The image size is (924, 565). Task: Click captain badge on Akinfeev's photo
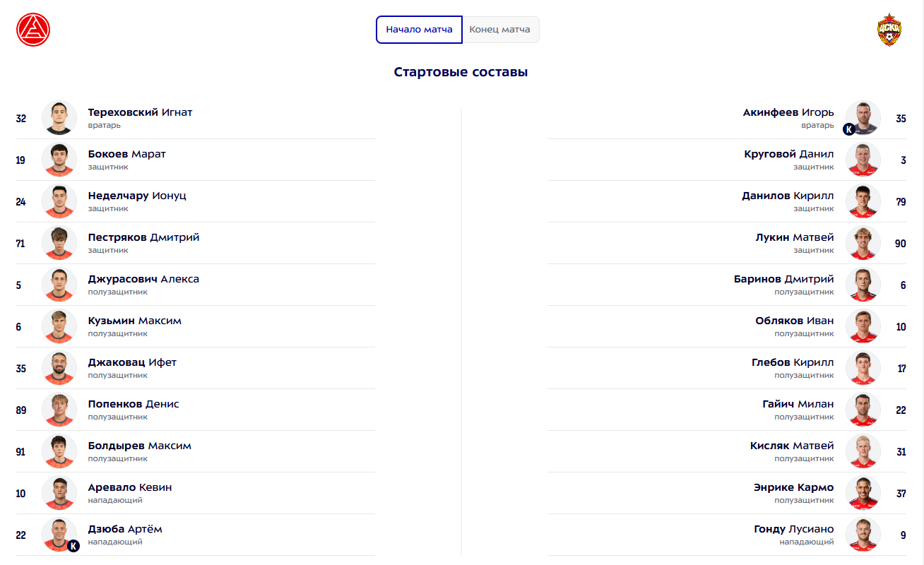coord(848,129)
